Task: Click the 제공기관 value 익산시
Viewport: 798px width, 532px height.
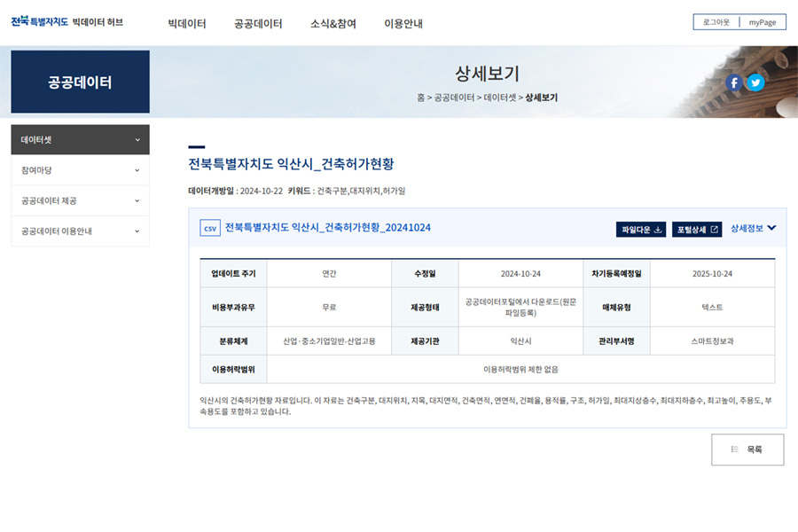Action: 520,341
